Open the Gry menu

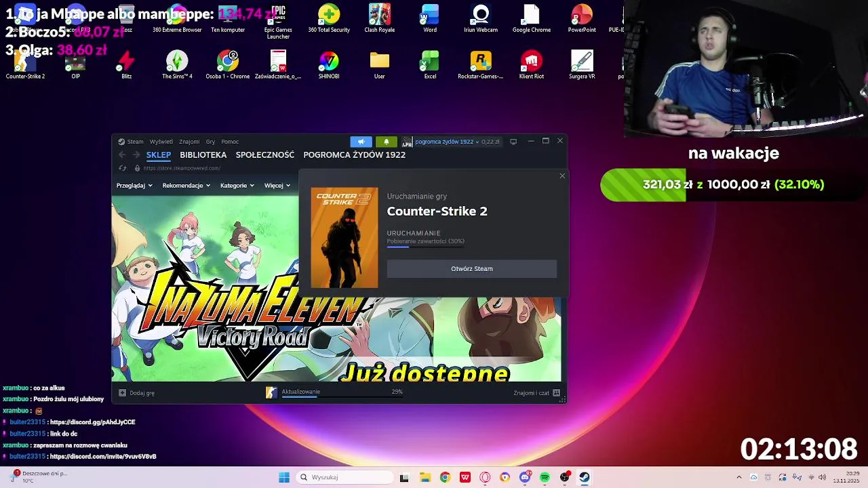210,142
